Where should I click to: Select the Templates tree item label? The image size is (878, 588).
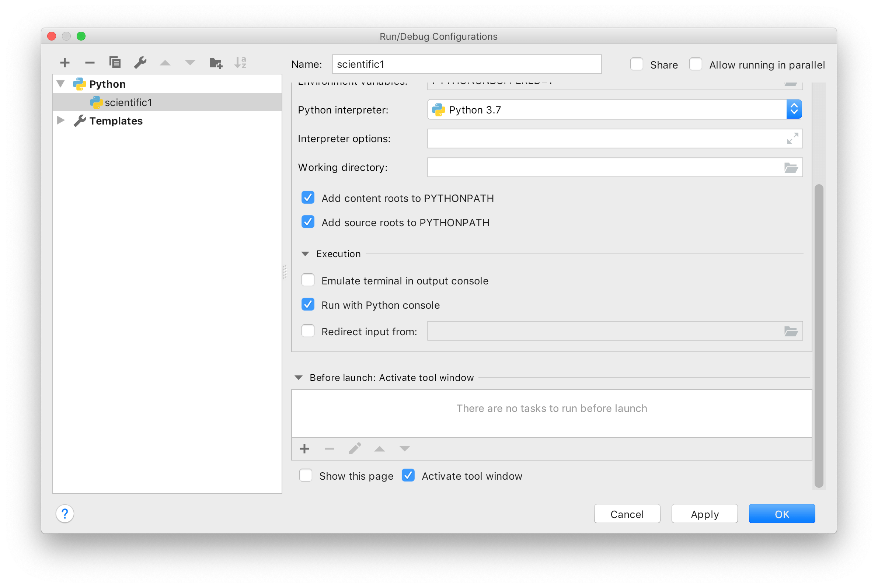point(116,121)
